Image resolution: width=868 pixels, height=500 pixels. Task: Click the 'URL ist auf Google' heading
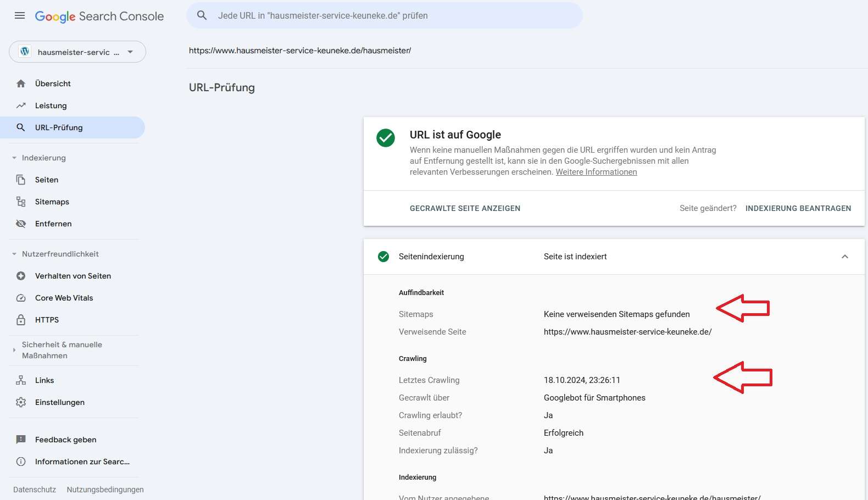[455, 135]
